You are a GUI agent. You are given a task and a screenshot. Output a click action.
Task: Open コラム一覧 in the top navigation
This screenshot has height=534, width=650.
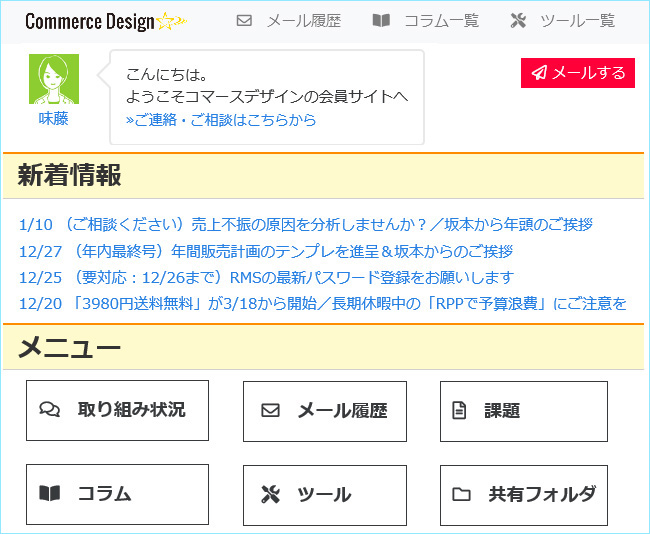coord(441,20)
